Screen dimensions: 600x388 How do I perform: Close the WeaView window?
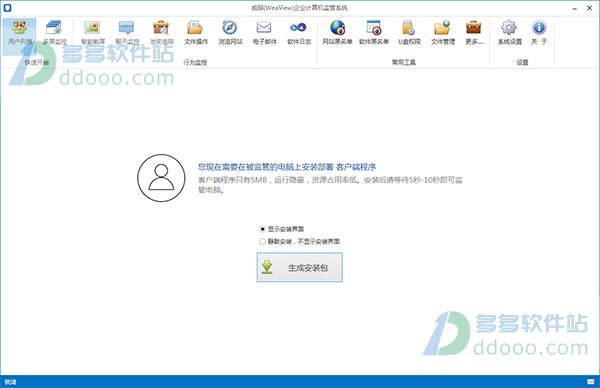pos(590,8)
